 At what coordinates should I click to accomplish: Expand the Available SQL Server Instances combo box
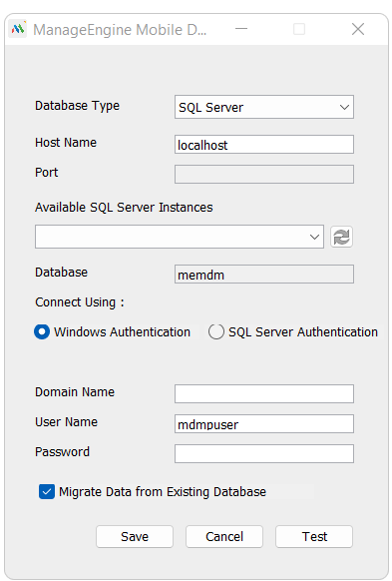180,237
